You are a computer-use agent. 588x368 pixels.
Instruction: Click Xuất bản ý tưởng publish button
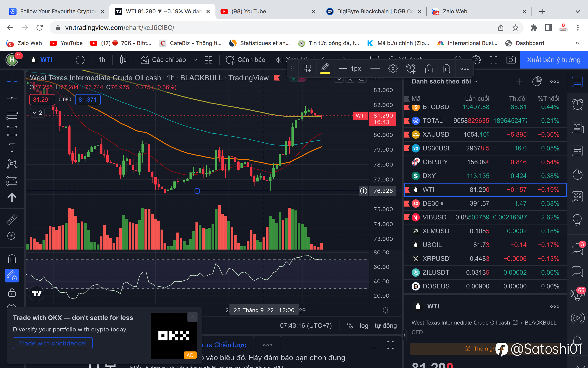tap(554, 60)
